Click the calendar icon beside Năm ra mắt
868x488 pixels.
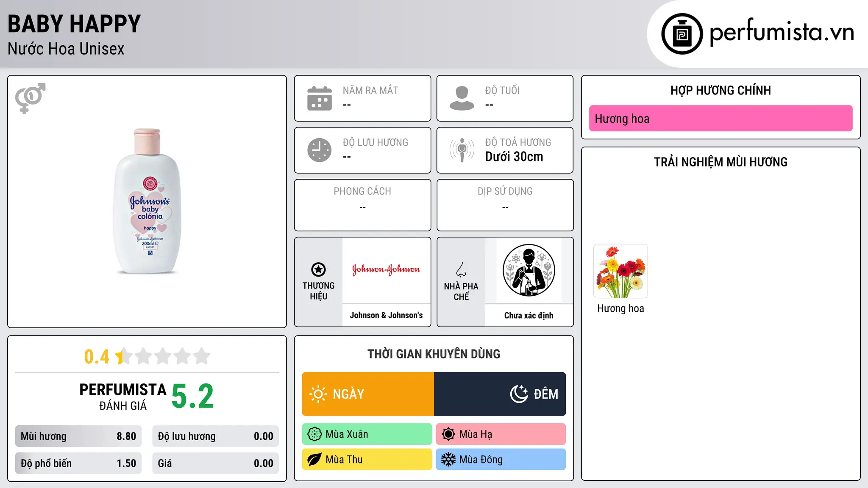pyautogui.click(x=320, y=98)
